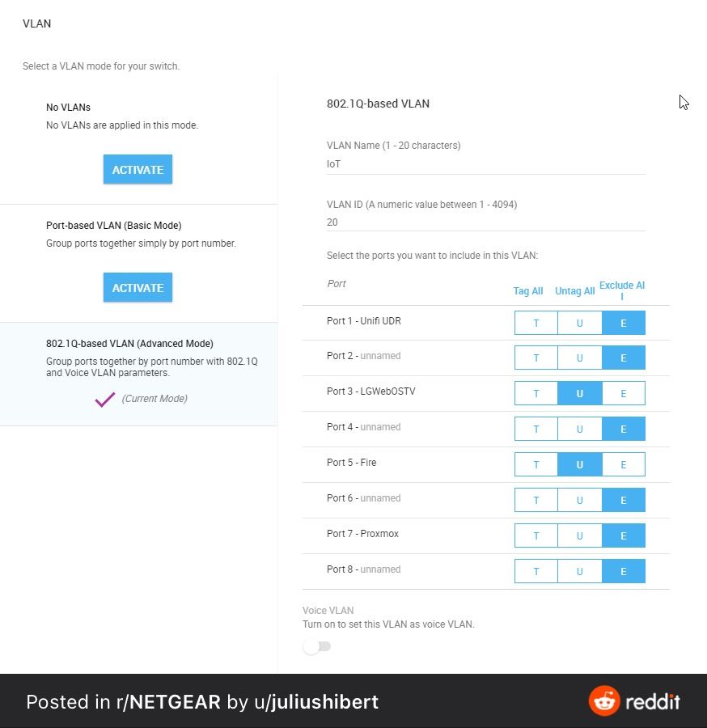Set Port 6 to tagged
The height and width of the screenshot is (728, 707).
[x=536, y=500]
